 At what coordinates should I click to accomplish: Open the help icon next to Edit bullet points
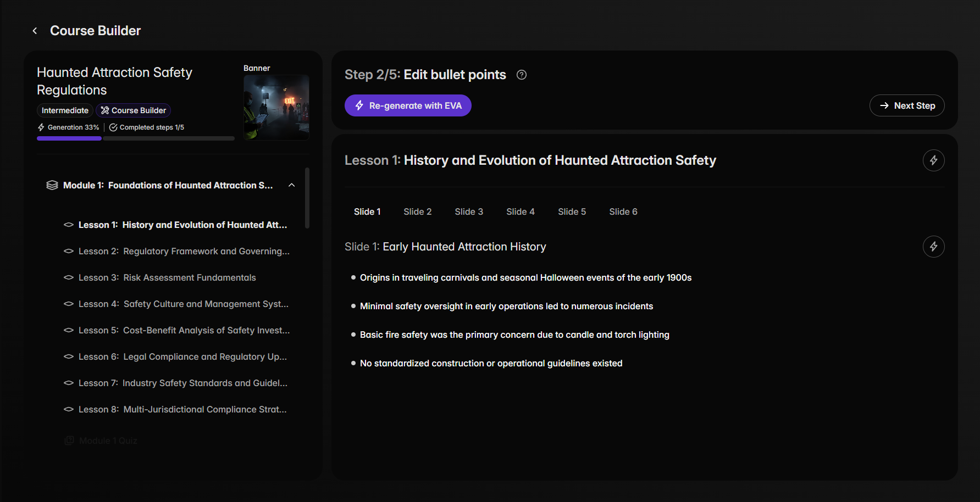click(522, 75)
